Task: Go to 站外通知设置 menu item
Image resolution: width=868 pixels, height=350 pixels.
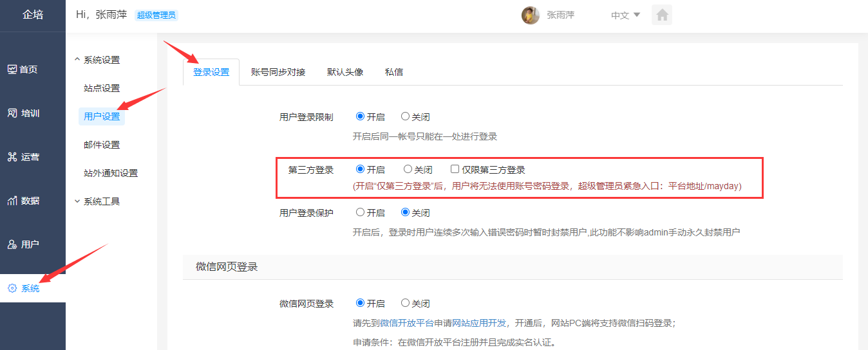Action: tap(111, 173)
